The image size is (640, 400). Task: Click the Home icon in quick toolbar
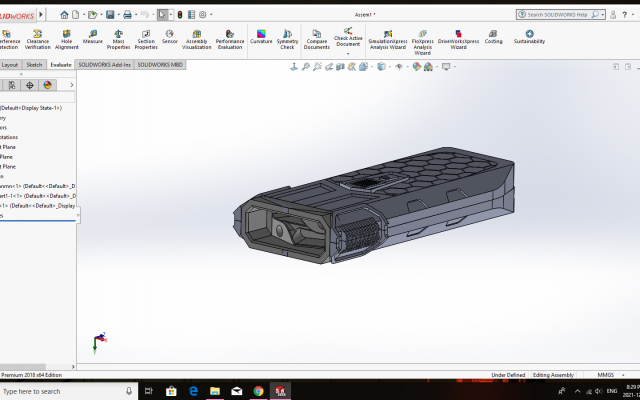(x=64, y=15)
